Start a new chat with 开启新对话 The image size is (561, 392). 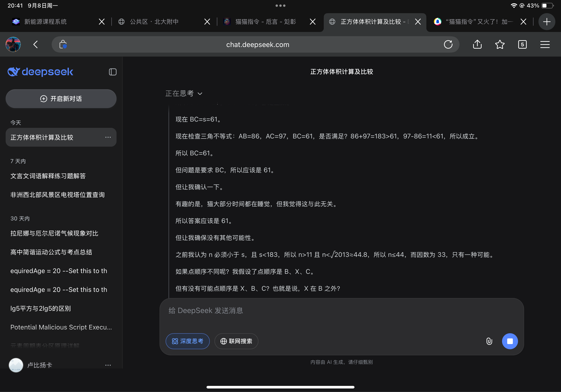pos(61,99)
